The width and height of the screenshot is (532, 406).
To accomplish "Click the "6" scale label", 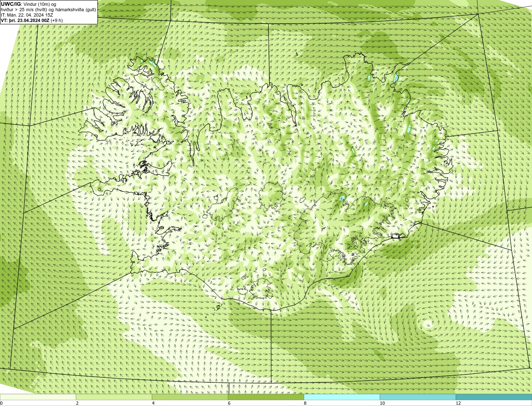I will click(x=229, y=403).
